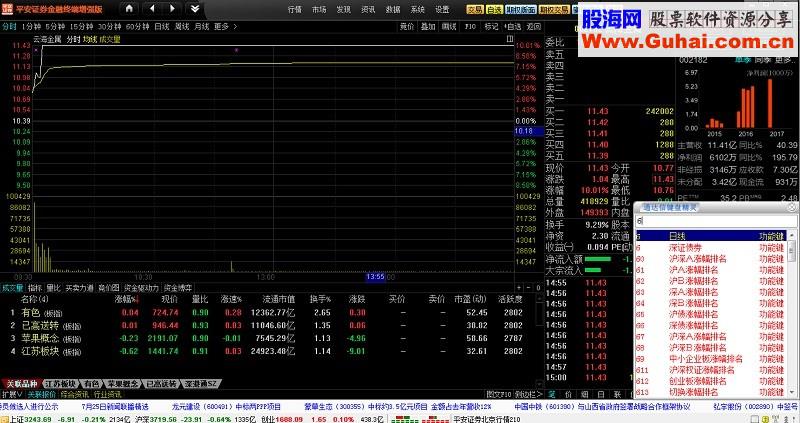This screenshot has height=423, width=800.
Task: Click the 画线 drawing toolbar button
Action: (x=449, y=27)
